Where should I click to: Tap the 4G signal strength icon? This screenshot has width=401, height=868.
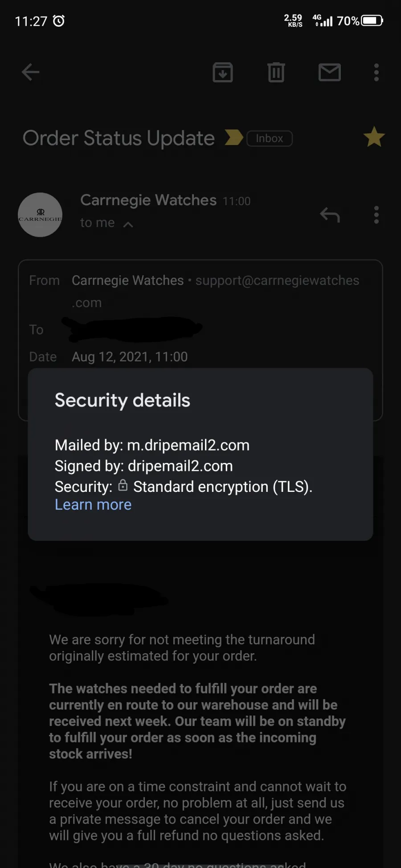click(x=323, y=20)
